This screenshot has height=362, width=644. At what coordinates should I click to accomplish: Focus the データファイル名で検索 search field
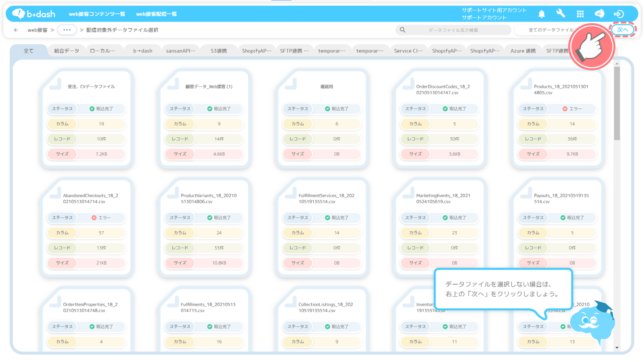tap(453, 30)
